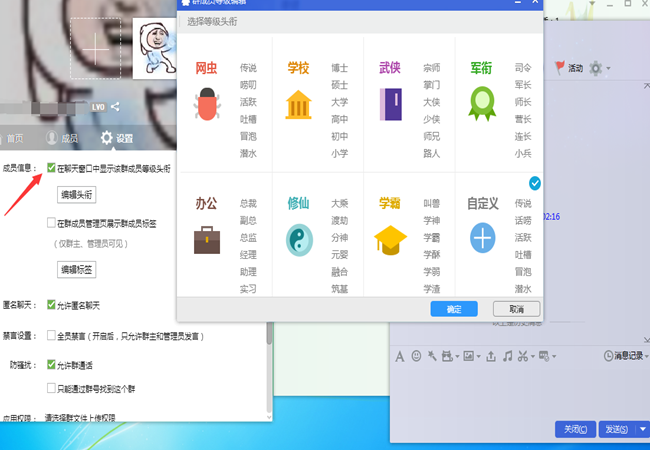650x450 pixels.
Task: Click the upload file icon in chat toolbar
Action: (x=491, y=356)
